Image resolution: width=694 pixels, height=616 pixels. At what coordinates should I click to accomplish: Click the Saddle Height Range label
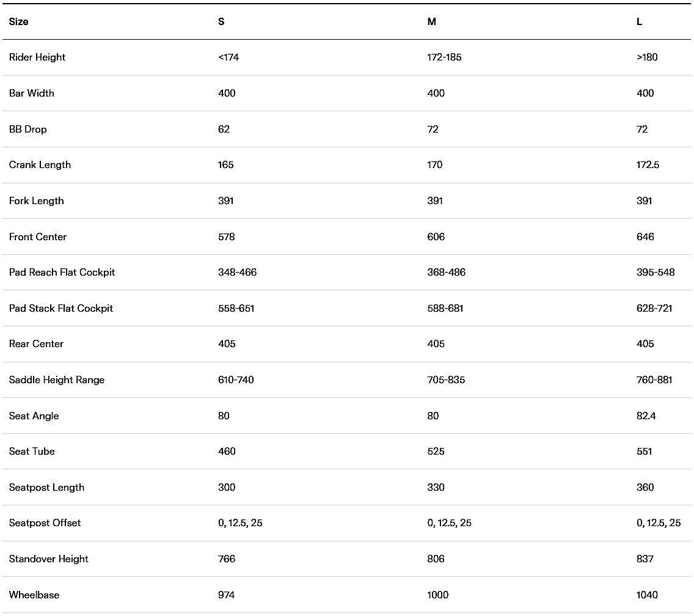[x=57, y=380]
